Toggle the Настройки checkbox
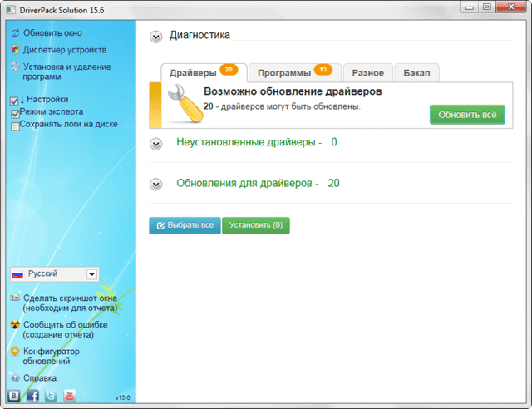 coord(14,101)
